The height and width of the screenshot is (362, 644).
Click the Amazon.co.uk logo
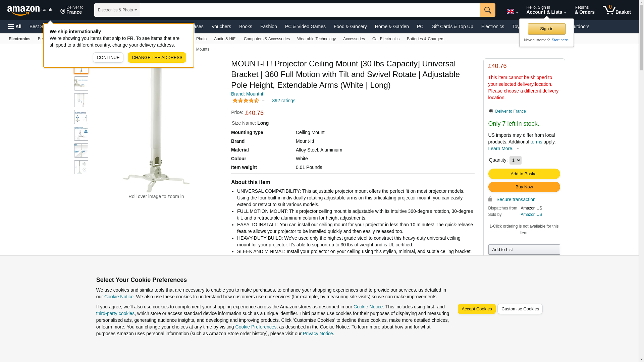(30, 10)
